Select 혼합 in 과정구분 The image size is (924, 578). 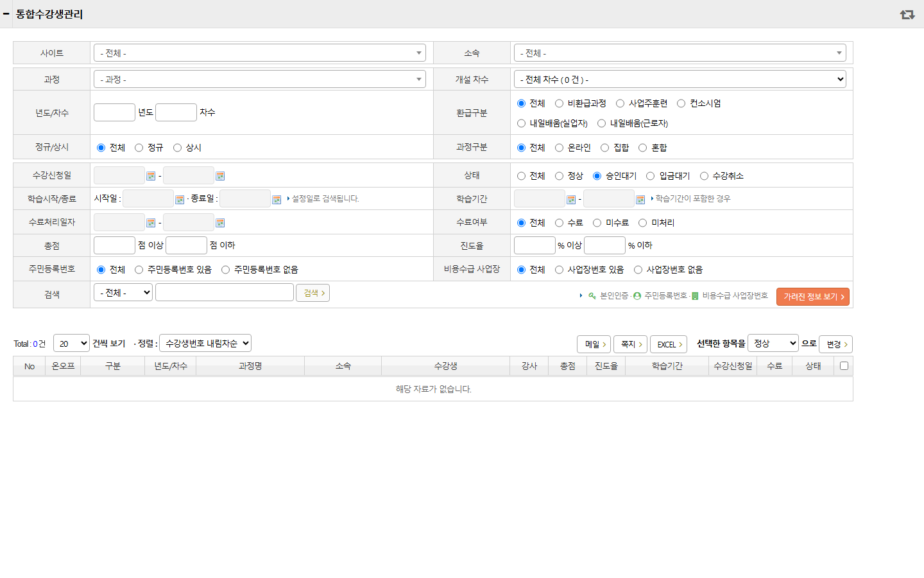click(642, 148)
